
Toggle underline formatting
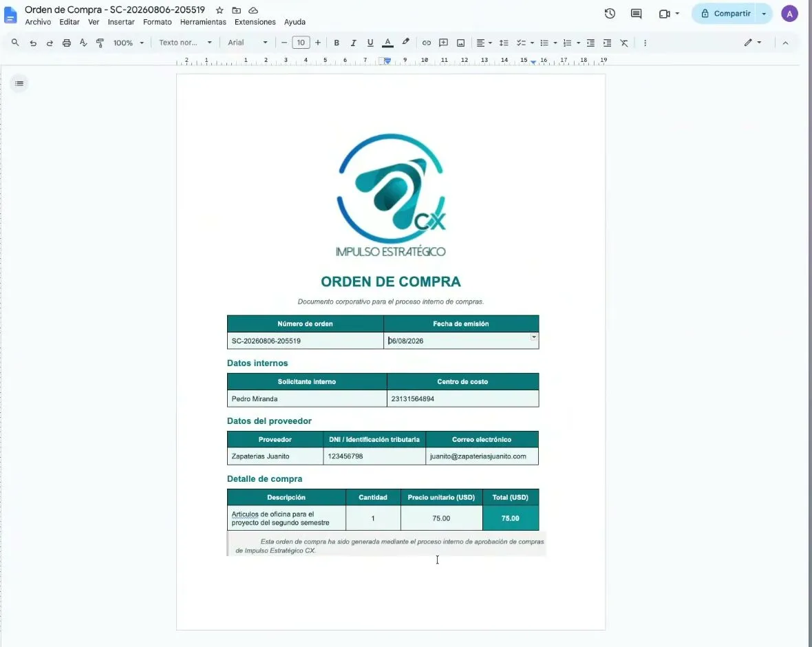point(370,43)
